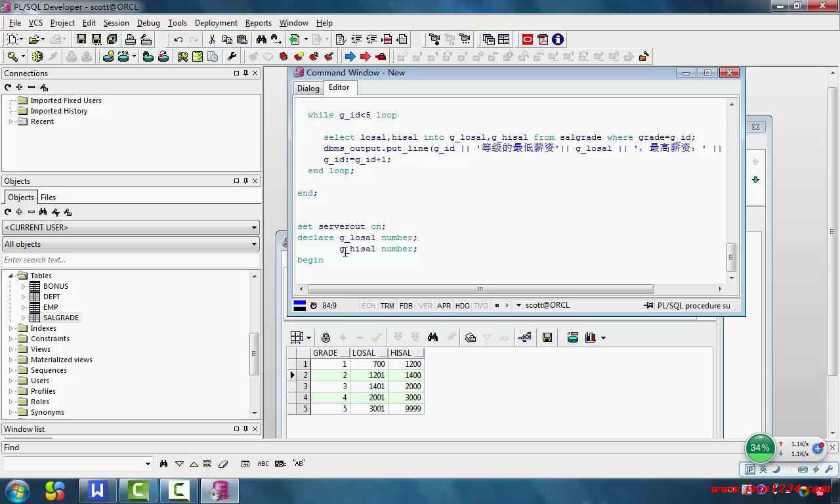The height and width of the screenshot is (504, 840).
Task: Click the tile windows icon
Action: click(x=503, y=39)
